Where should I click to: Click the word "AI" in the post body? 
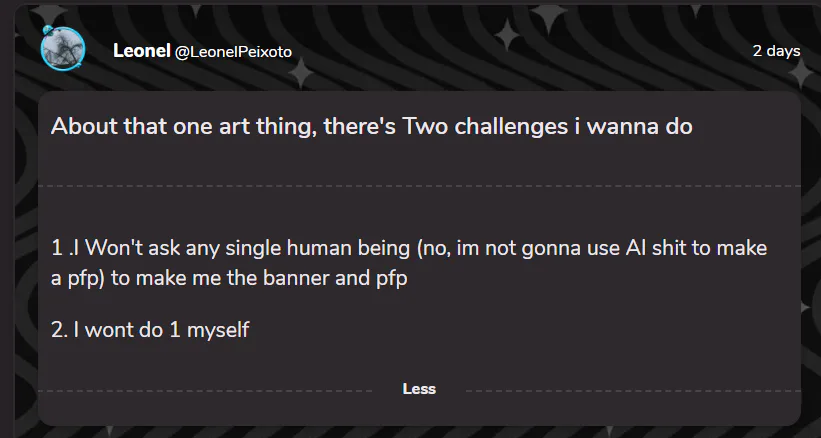point(638,248)
